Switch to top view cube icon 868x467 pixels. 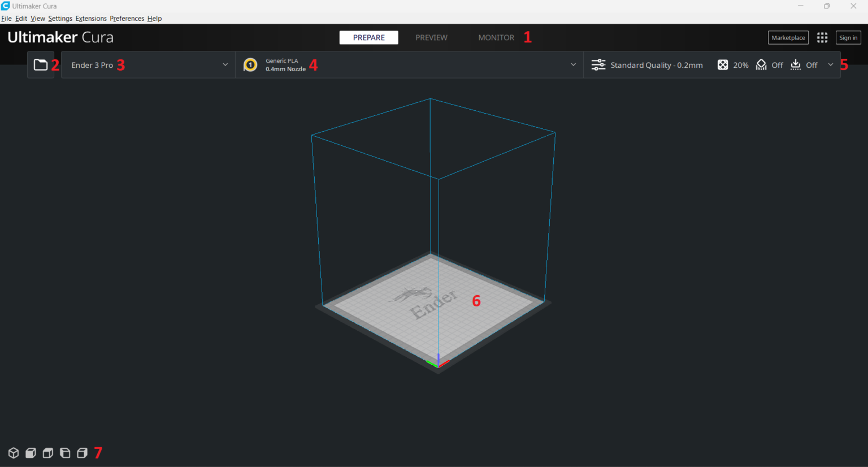[x=48, y=453]
